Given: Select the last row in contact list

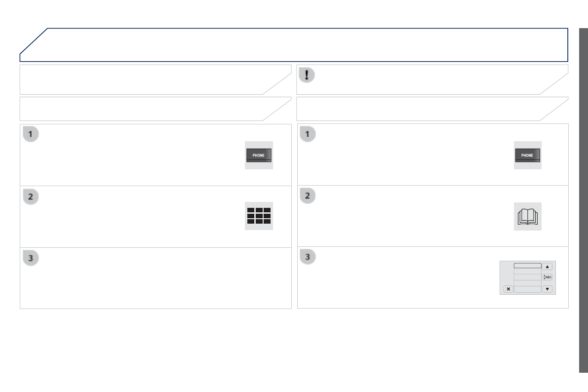Looking at the screenshot, I should 527,289.
